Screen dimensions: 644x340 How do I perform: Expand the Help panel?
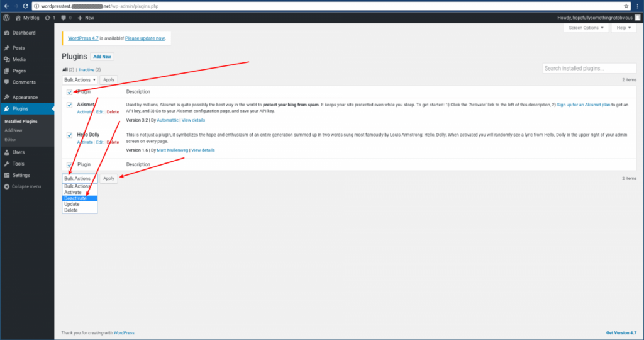tap(624, 28)
